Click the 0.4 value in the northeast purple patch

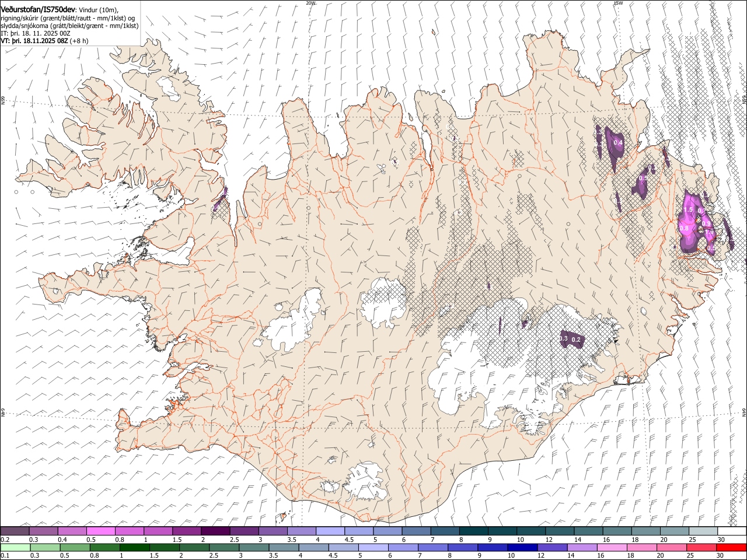(618, 143)
